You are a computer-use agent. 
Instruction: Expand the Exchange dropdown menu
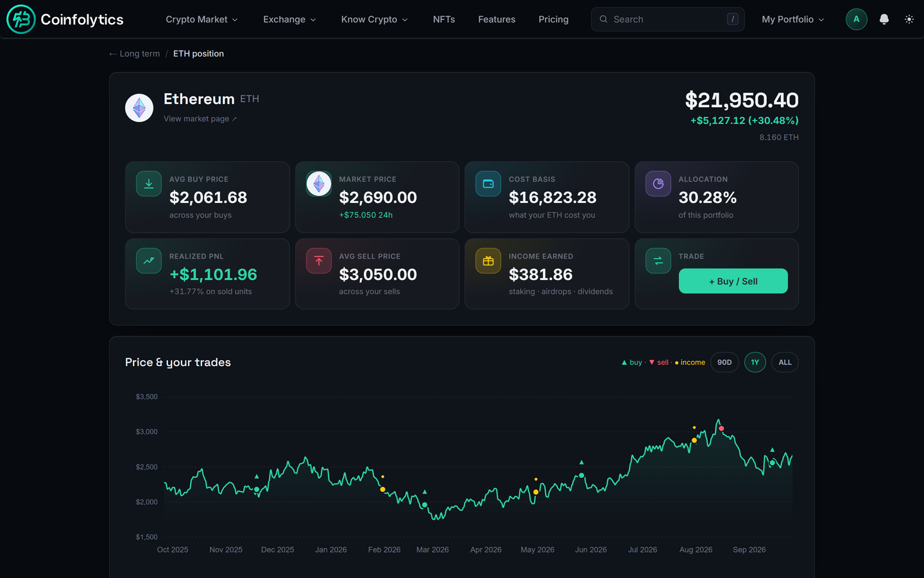[x=289, y=19]
